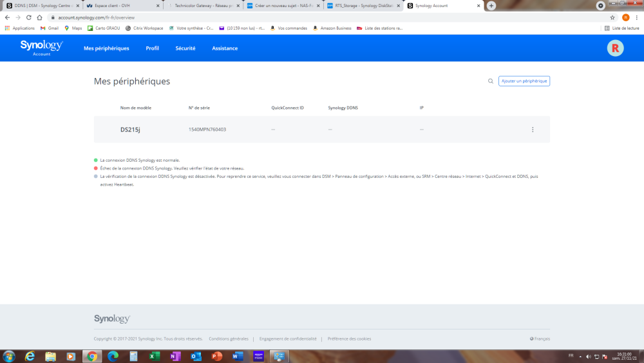Image resolution: width=644 pixels, height=363 pixels.
Task: Open Conditions générales link
Action: (229, 338)
